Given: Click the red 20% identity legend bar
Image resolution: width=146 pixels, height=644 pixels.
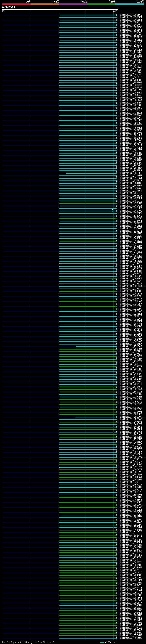Looking at the screenshot, I should point(16,4).
